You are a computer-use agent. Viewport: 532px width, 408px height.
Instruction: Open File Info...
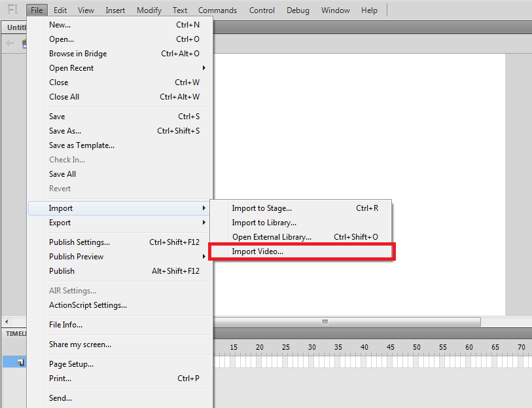coord(120,325)
